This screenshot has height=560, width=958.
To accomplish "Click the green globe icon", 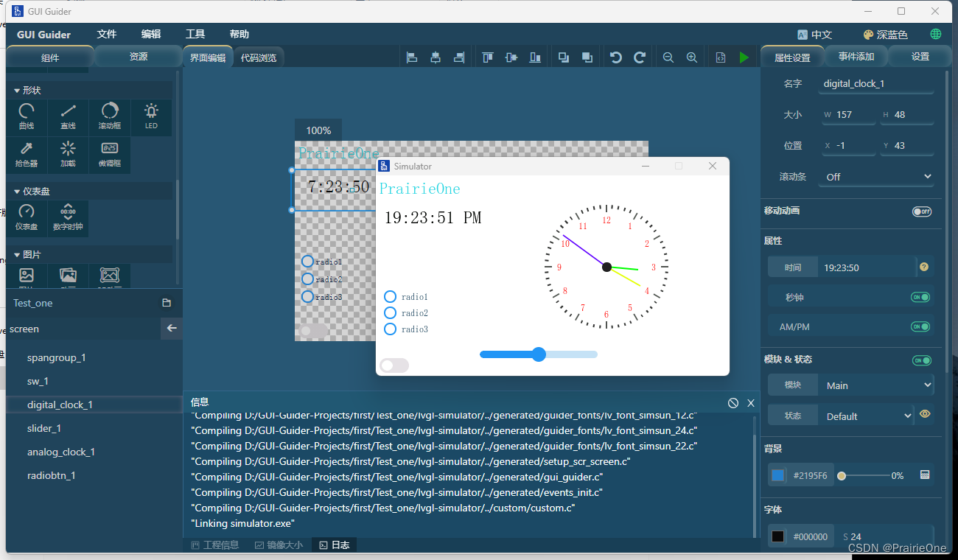I will [936, 34].
